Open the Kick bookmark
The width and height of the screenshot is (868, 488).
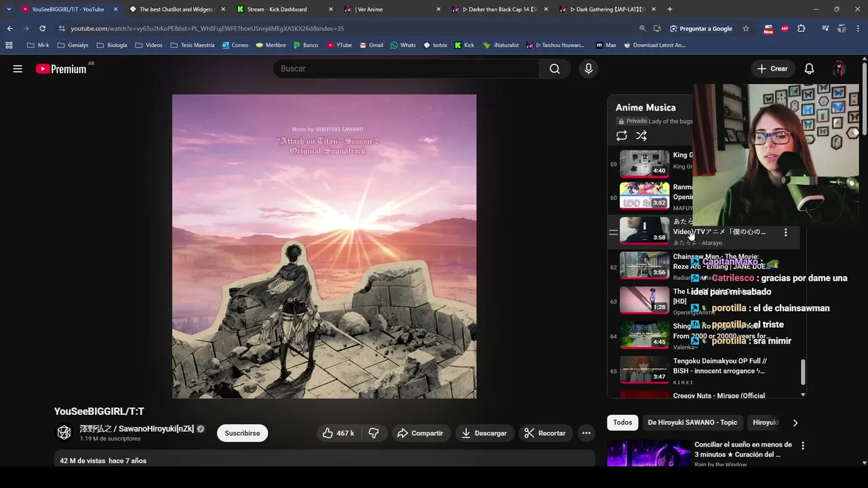(463, 45)
